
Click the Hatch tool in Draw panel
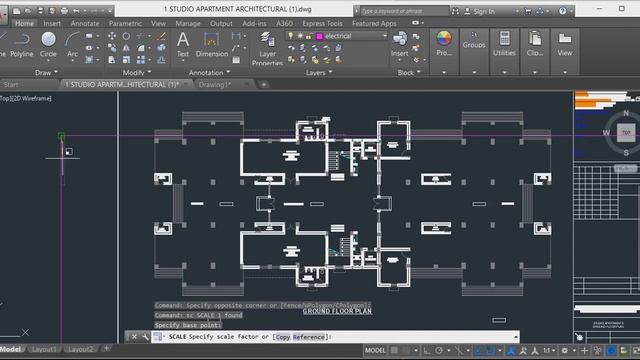(x=89, y=60)
